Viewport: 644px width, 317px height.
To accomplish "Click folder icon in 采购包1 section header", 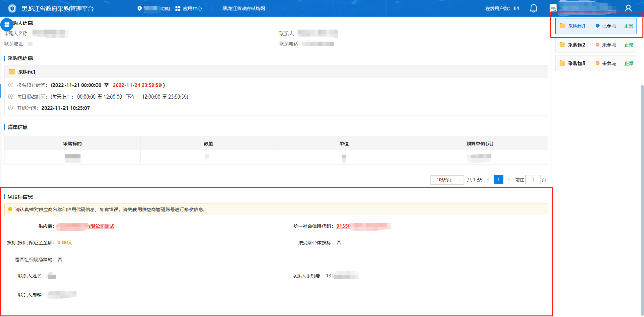I will coord(12,72).
